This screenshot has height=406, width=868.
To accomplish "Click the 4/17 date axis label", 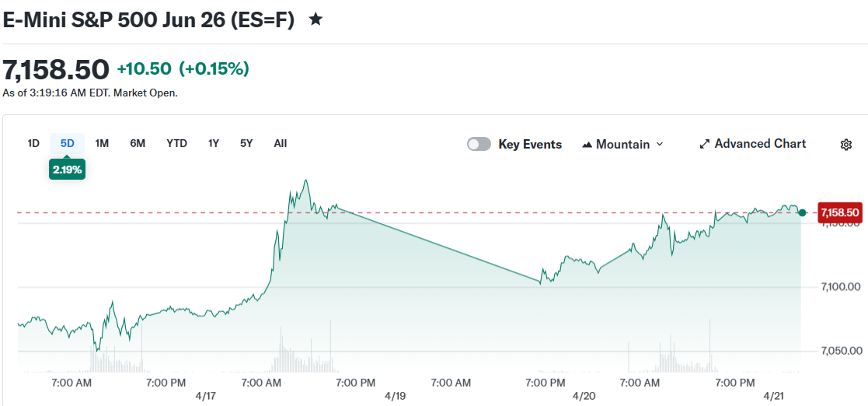I will tap(205, 397).
